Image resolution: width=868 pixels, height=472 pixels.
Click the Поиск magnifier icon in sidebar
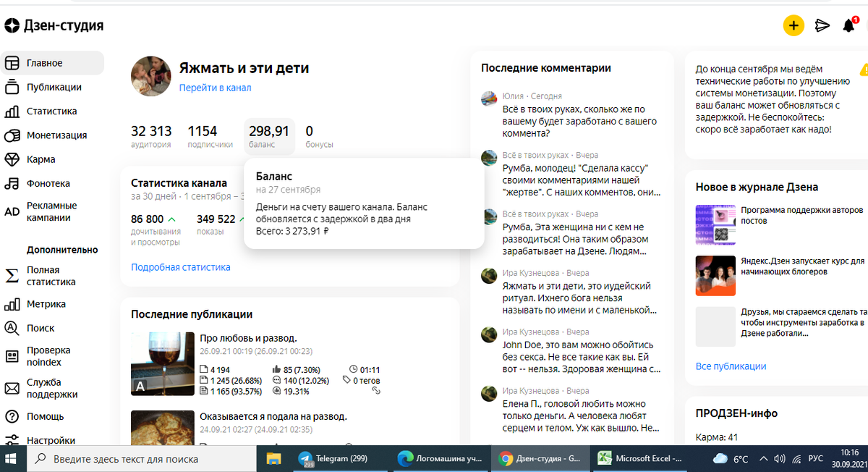tap(12, 328)
